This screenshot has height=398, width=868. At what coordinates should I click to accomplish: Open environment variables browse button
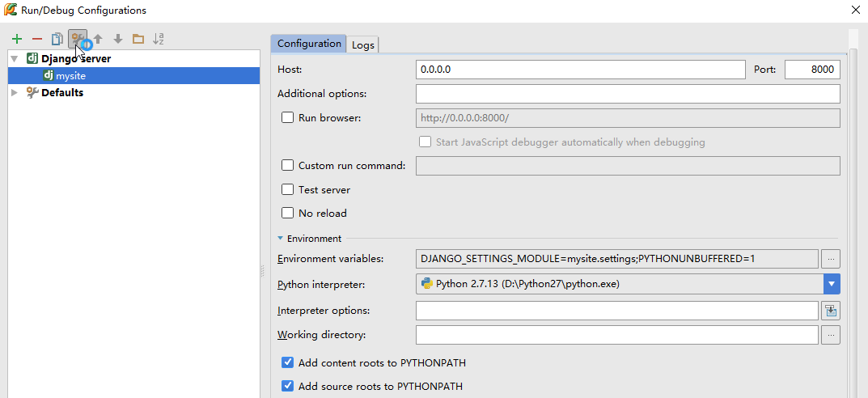click(831, 259)
